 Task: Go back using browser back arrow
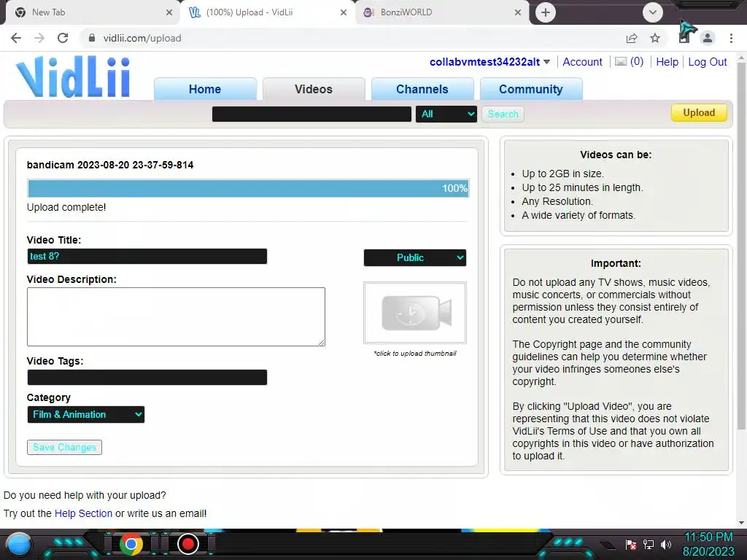click(x=16, y=38)
